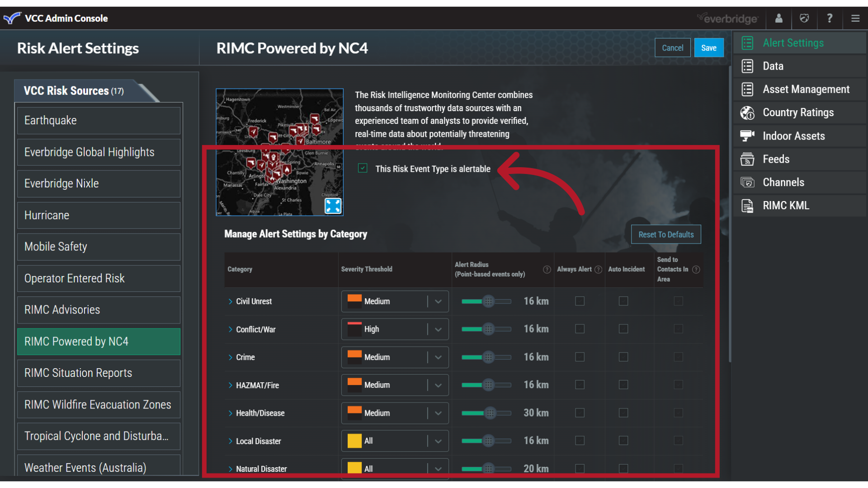Open the help icon in the top bar
868x488 pixels.
click(x=830, y=18)
